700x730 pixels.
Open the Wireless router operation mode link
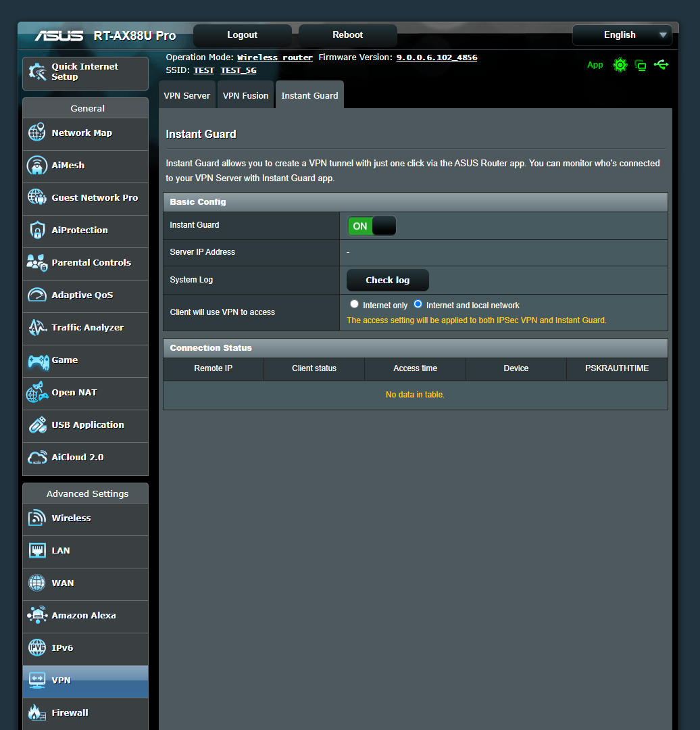pyautogui.click(x=275, y=57)
